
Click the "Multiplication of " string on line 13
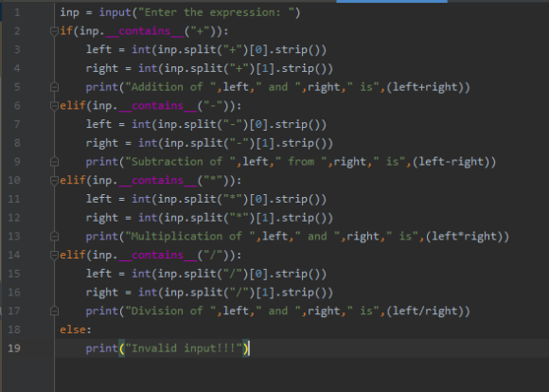[x=190, y=237]
